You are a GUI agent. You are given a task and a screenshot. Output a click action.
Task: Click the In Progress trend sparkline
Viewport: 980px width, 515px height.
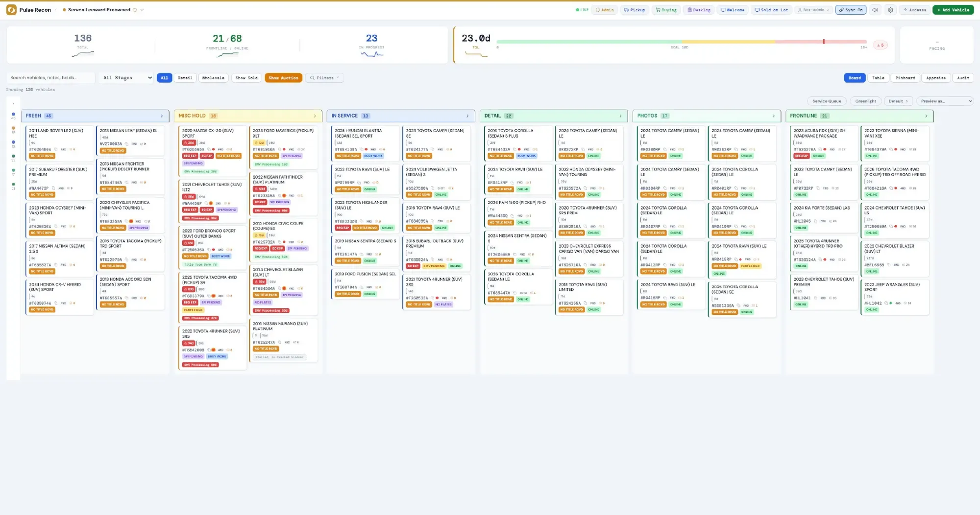(x=372, y=54)
